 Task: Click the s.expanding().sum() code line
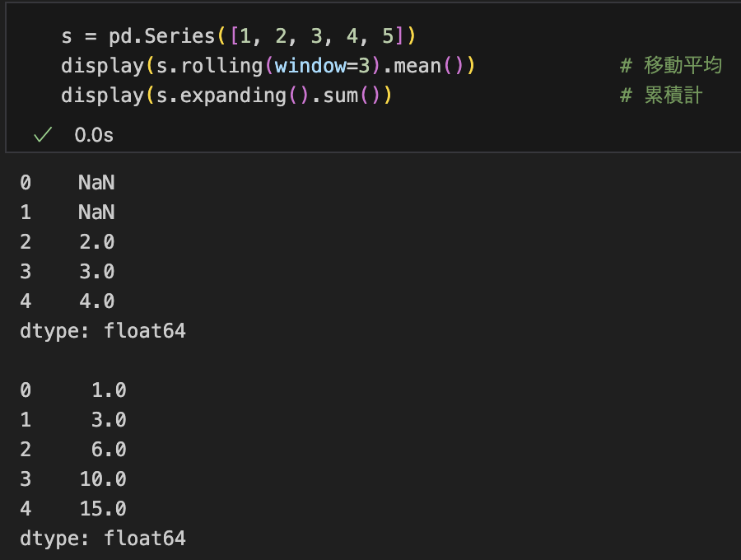(226, 96)
